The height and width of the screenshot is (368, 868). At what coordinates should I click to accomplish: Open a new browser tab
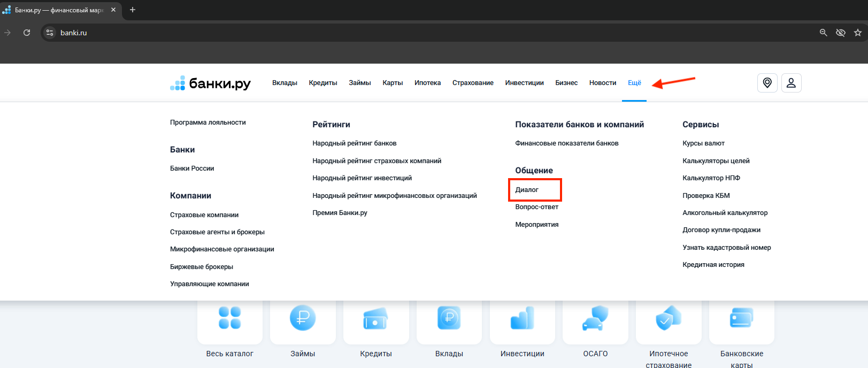(133, 10)
